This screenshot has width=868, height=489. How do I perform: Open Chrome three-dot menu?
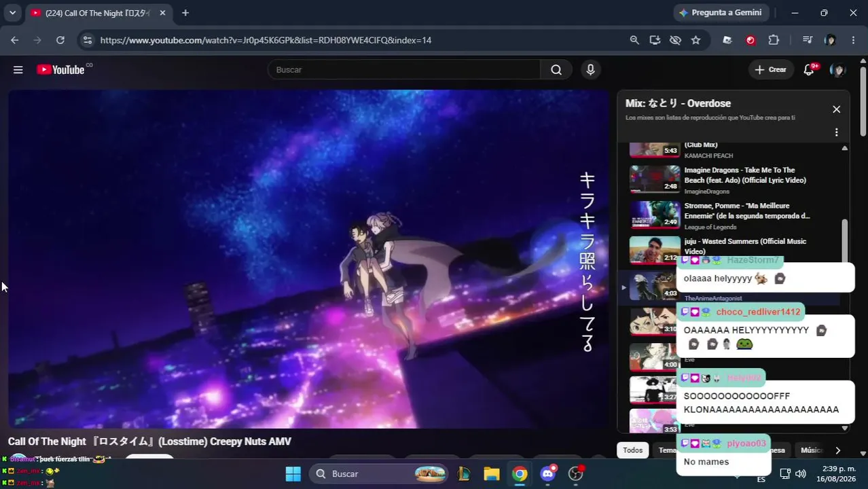(853, 40)
